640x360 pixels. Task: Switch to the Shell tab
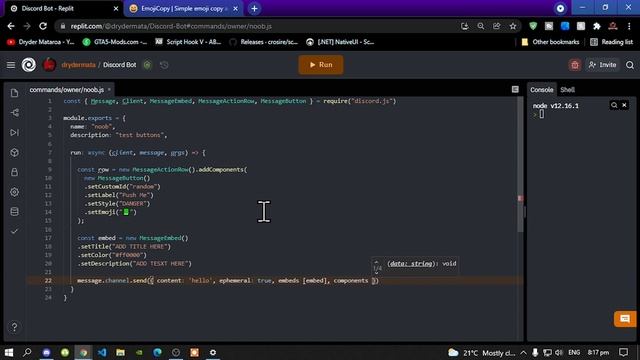pyautogui.click(x=567, y=90)
